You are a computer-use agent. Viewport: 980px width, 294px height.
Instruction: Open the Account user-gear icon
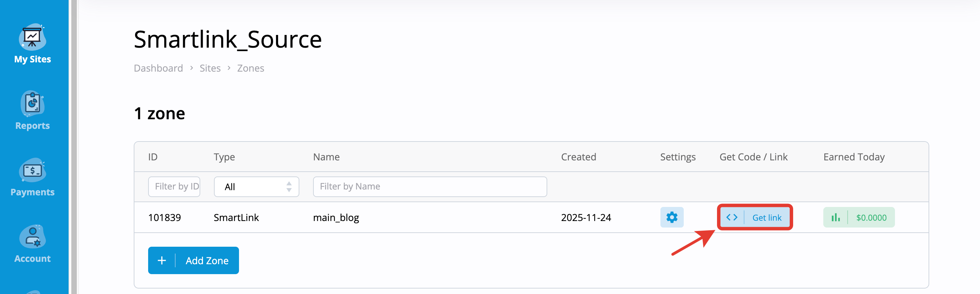coord(32,236)
